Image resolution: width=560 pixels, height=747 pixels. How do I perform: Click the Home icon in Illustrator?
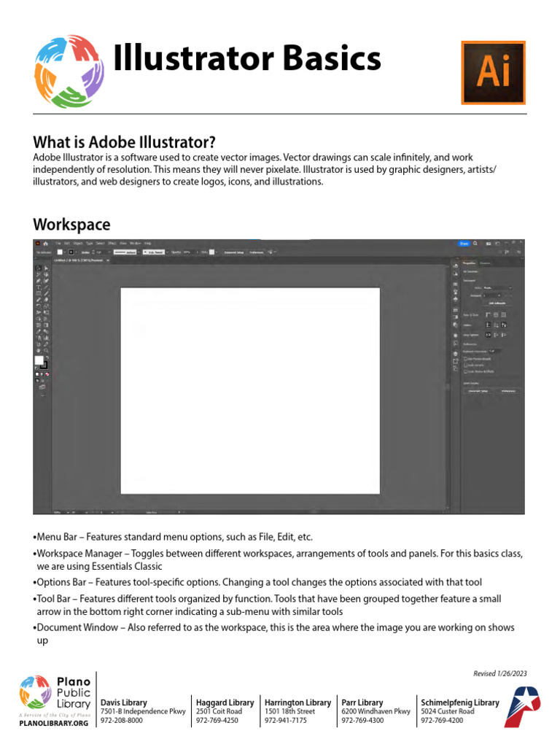coord(45,244)
